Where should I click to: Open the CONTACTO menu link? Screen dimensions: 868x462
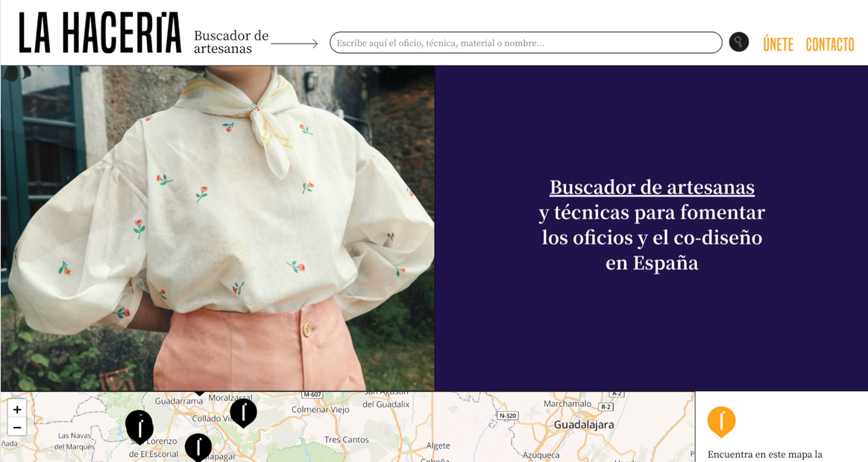click(x=830, y=44)
